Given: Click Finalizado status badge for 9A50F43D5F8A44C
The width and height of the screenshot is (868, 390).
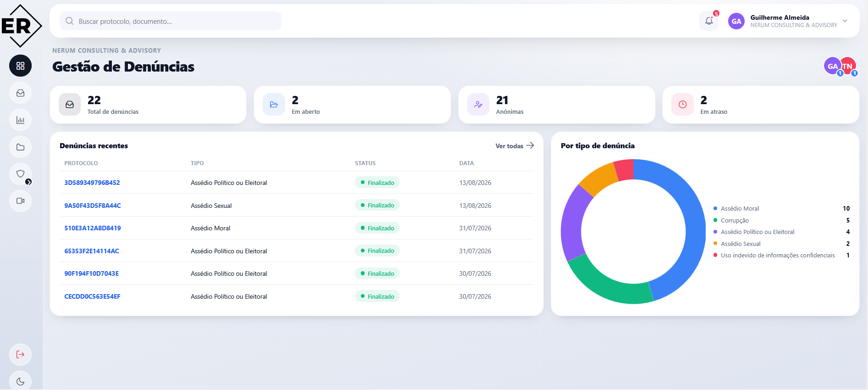Looking at the screenshot, I should pos(377,205).
